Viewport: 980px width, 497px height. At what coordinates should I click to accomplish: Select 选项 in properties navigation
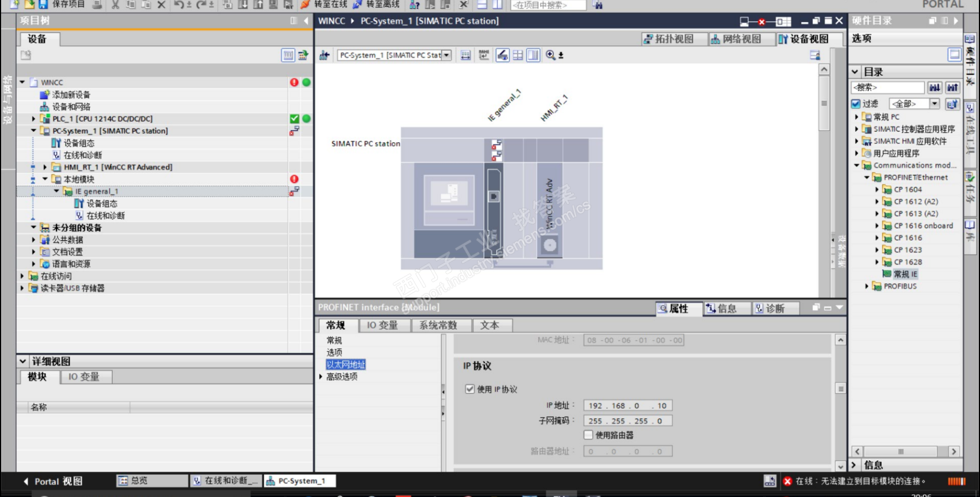[334, 352]
